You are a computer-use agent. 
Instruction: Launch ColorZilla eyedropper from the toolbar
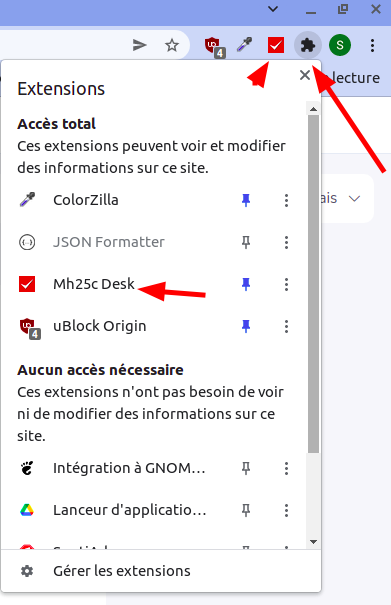click(x=244, y=45)
